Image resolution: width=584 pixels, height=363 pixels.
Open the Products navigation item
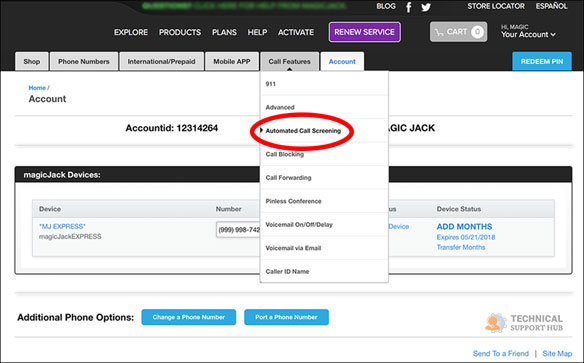(180, 32)
